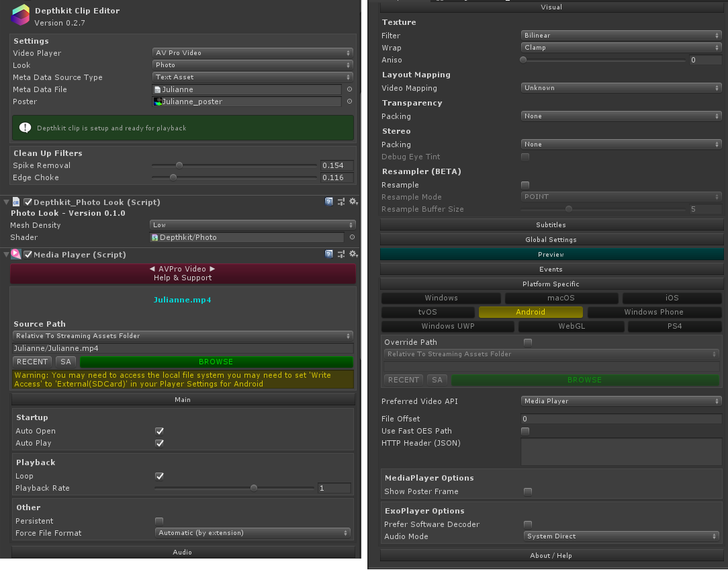Click object picker circle next to Shader field
This screenshot has width=728, height=570.
pyautogui.click(x=351, y=237)
